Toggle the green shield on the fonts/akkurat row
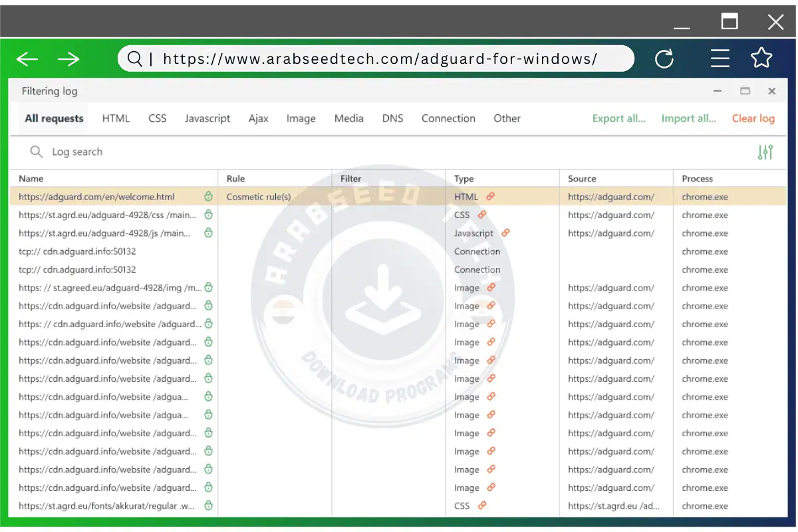 coord(208,505)
